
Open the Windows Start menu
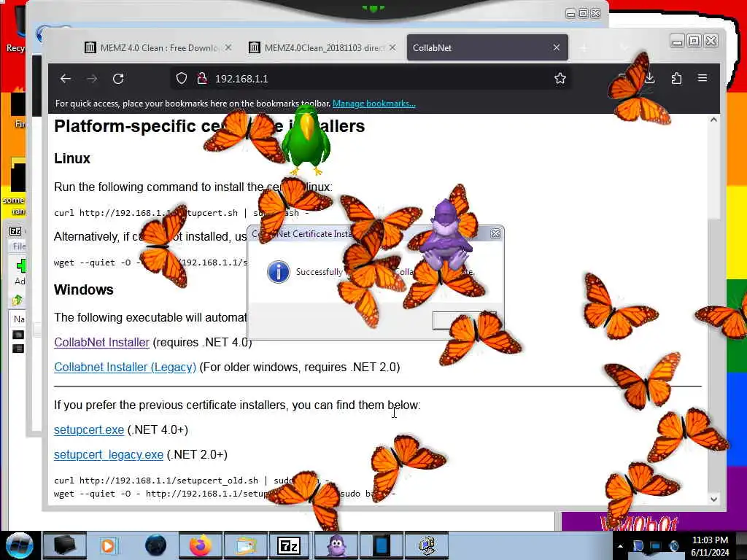pyautogui.click(x=19, y=545)
